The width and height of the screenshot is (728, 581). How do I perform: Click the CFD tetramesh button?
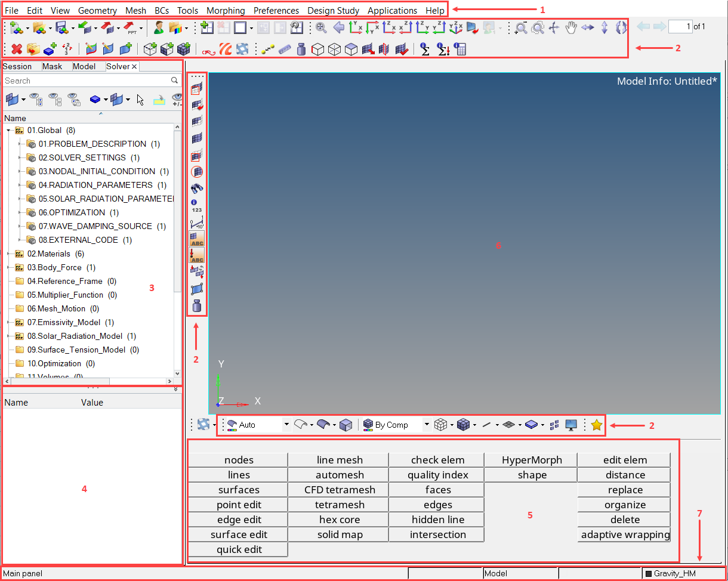coord(340,490)
